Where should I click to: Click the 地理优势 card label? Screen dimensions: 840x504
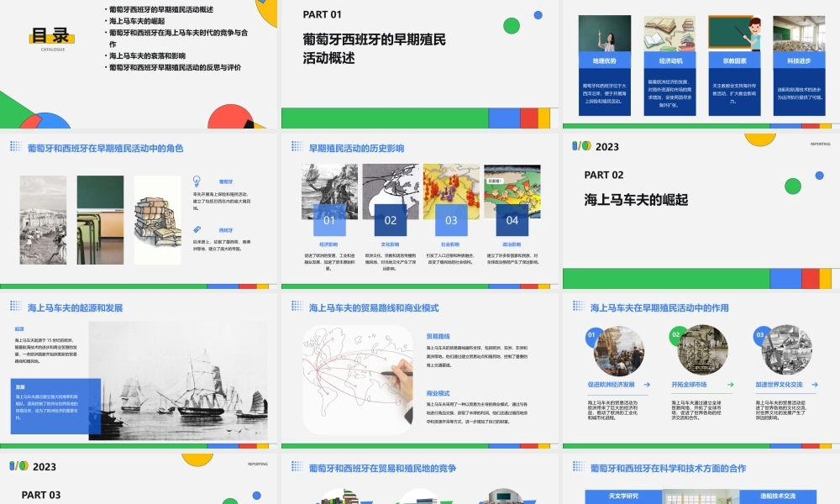(605, 60)
